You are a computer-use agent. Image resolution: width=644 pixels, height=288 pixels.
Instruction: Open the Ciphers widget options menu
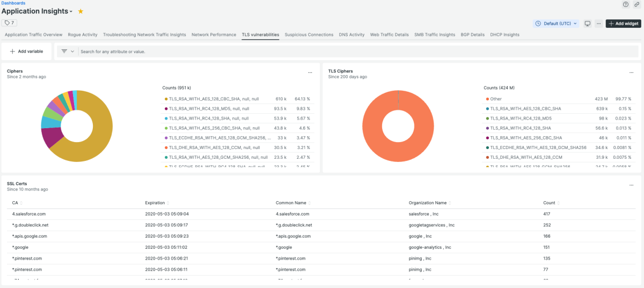click(310, 72)
